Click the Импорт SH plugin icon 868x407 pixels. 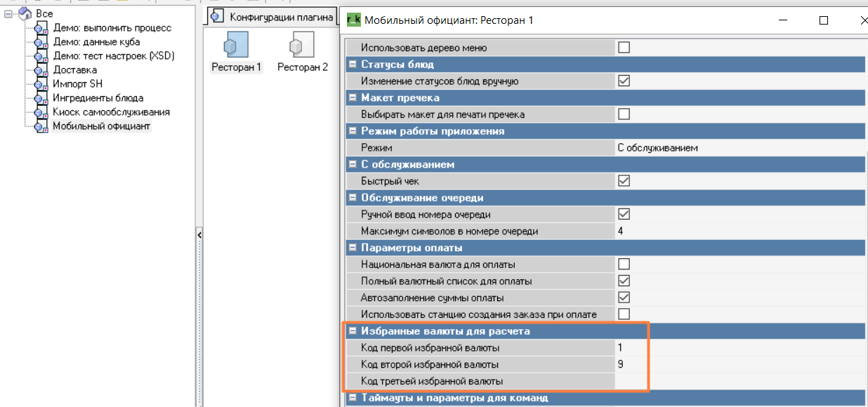coord(41,84)
